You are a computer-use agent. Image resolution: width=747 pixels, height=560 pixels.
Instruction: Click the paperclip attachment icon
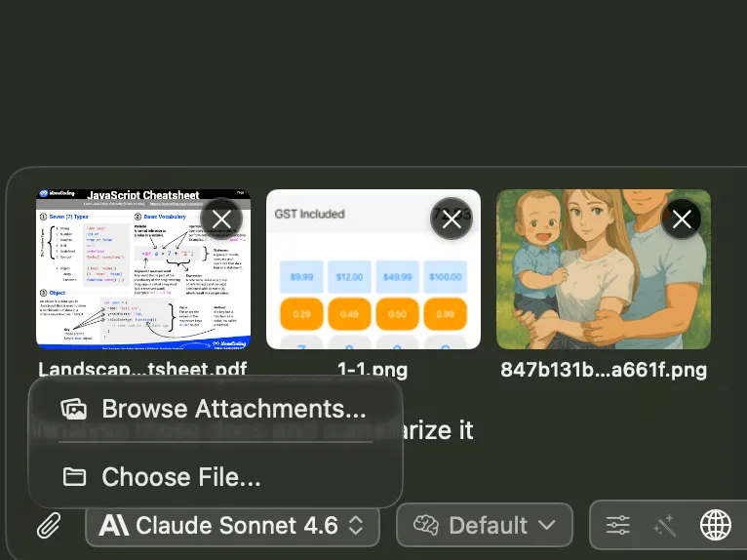pos(49,525)
